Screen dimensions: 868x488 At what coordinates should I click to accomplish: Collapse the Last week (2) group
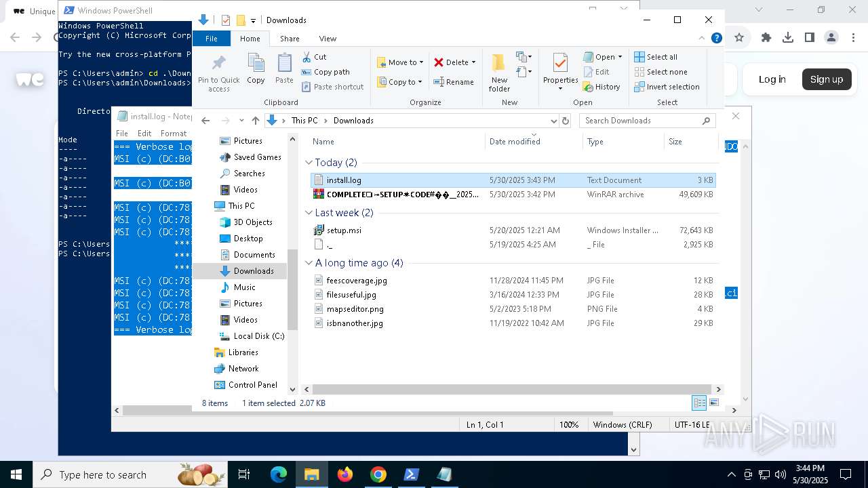[x=309, y=213]
